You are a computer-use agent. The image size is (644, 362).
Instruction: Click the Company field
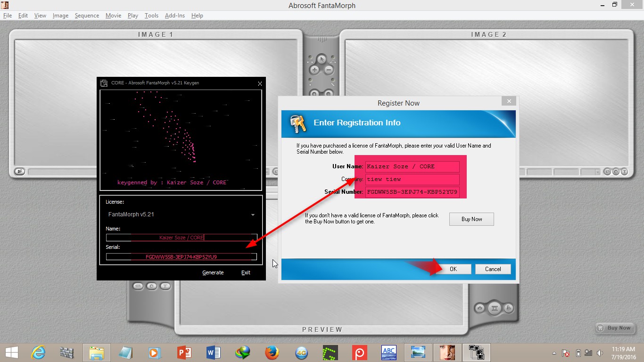[412, 179]
